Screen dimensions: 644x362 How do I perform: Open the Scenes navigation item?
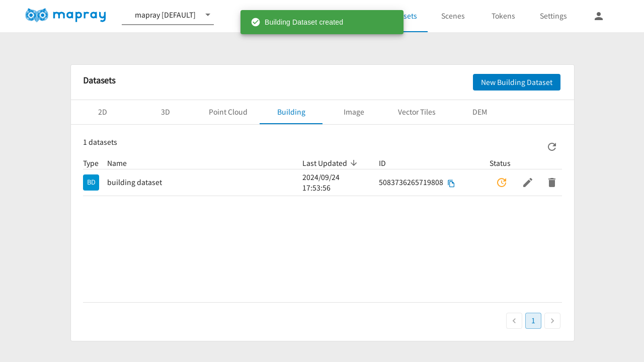[x=453, y=16]
